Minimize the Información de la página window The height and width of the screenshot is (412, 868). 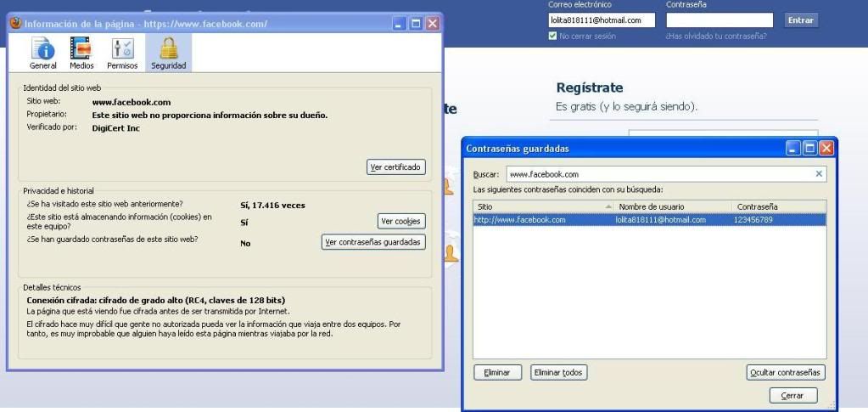pyautogui.click(x=399, y=23)
